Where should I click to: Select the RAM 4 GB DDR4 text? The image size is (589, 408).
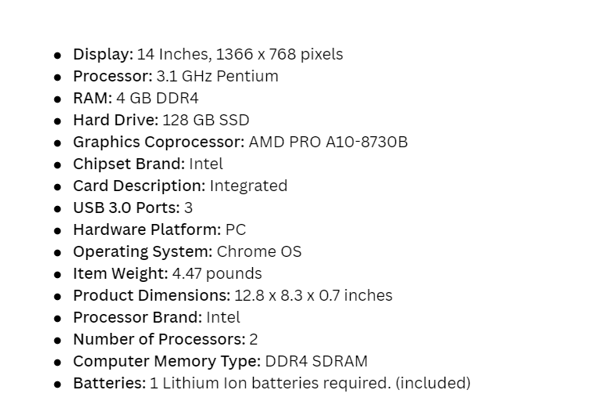136,98
